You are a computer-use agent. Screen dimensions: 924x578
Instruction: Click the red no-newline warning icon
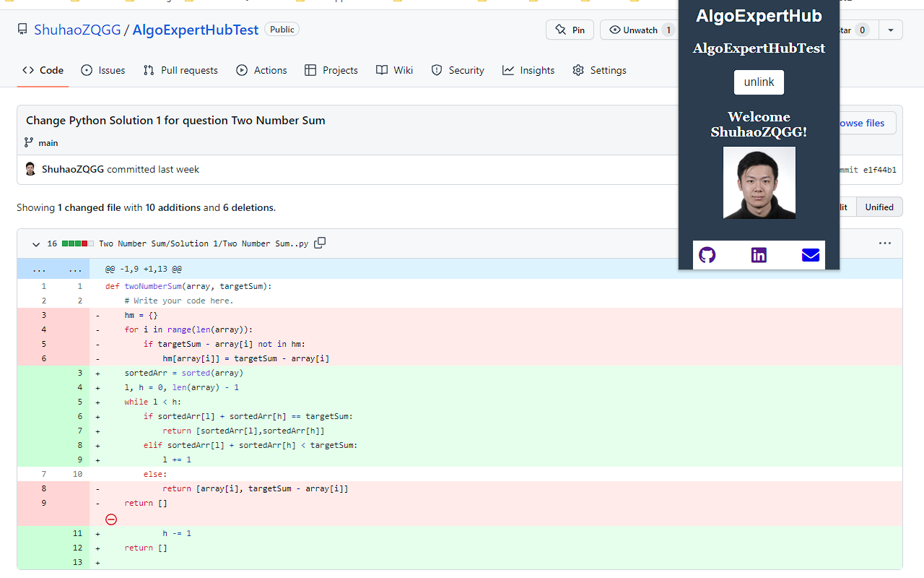tap(111, 519)
